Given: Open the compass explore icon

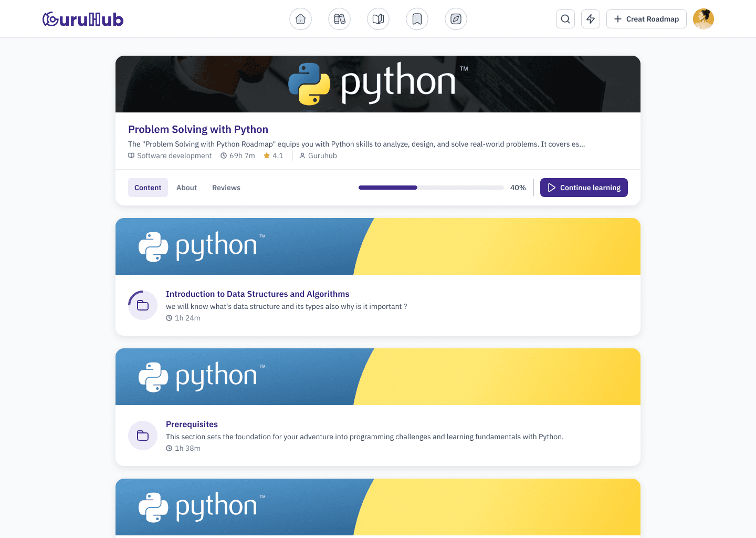Looking at the screenshot, I should [x=456, y=18].
